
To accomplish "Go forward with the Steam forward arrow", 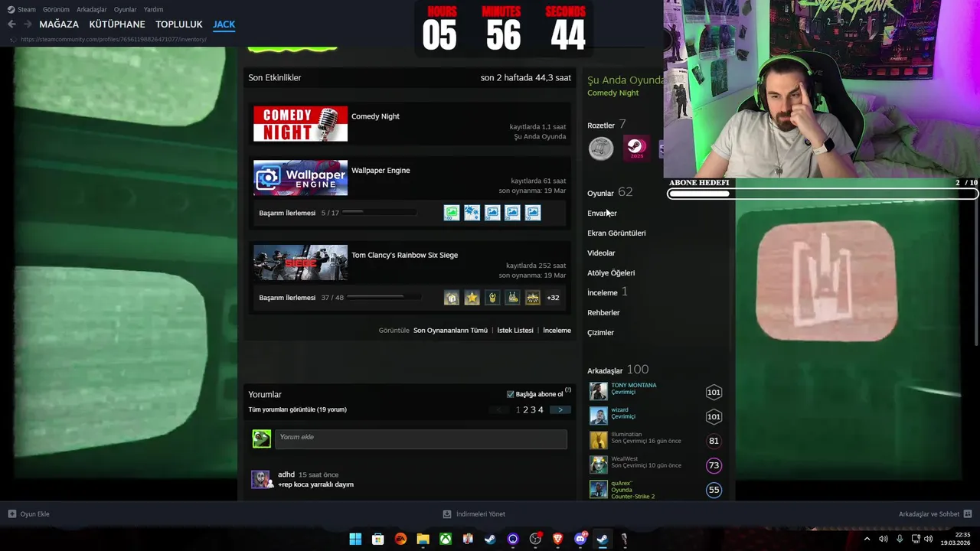I will pos(28,24).
